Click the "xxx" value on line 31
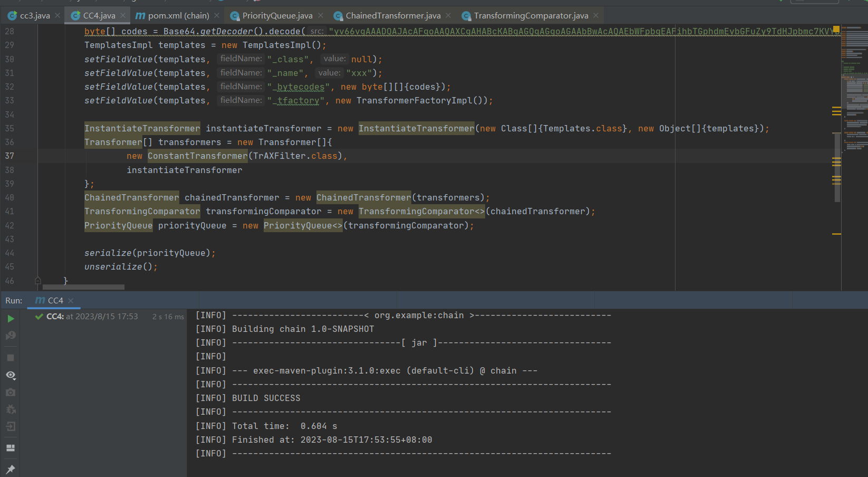This screenshot has height=477, width=868. 359,73
